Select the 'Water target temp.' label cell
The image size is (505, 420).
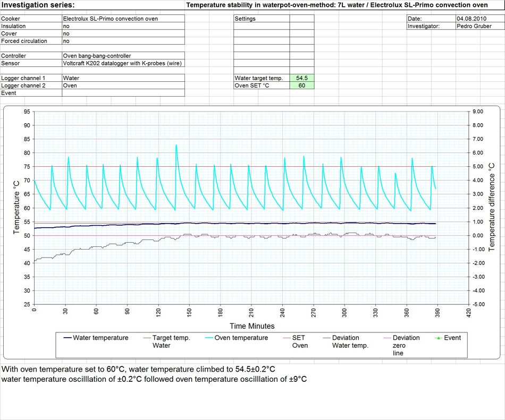point(262,78)
